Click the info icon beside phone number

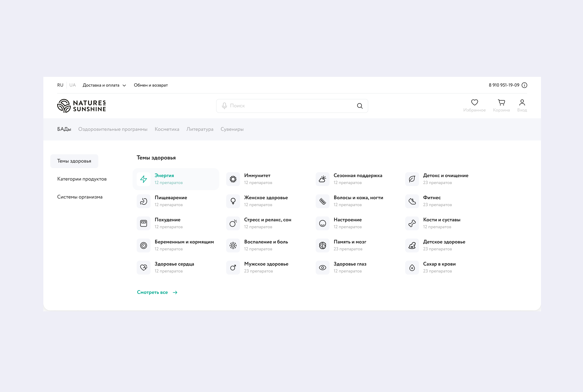(x=524, y=85)
